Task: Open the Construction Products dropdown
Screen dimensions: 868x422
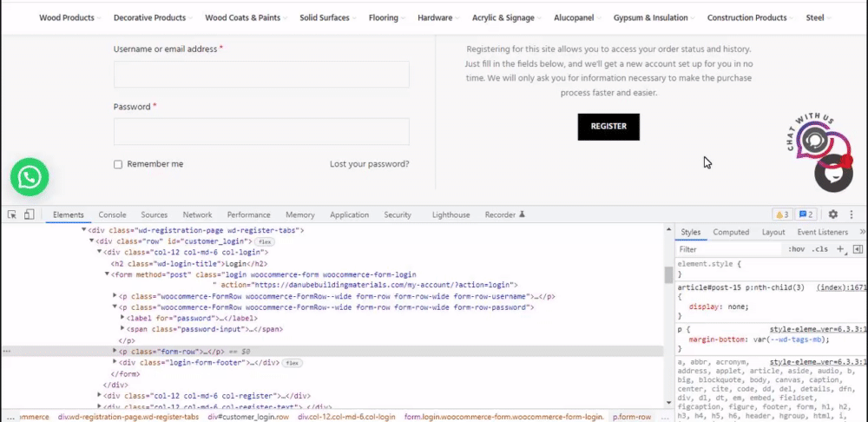Action: click(x=750, y=17)
